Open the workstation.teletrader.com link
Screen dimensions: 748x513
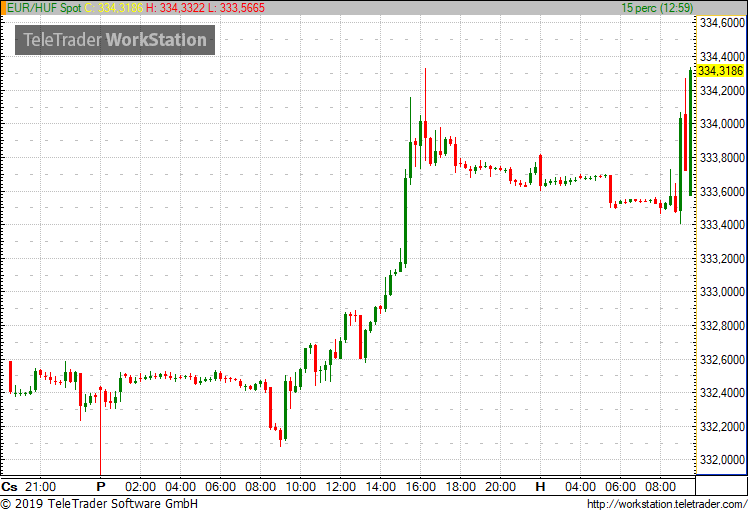pos(667,504)
